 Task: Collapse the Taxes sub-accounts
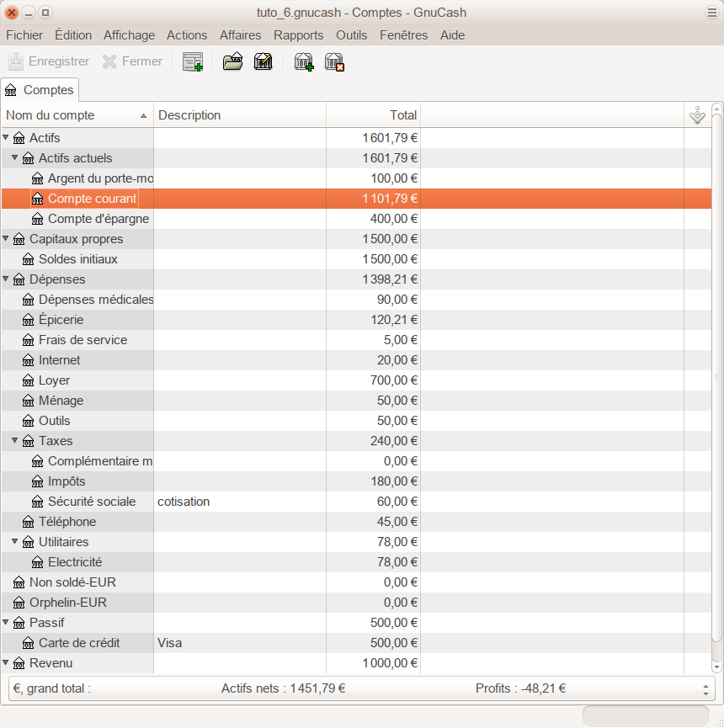pyautogui.click(x=15, y=441)
